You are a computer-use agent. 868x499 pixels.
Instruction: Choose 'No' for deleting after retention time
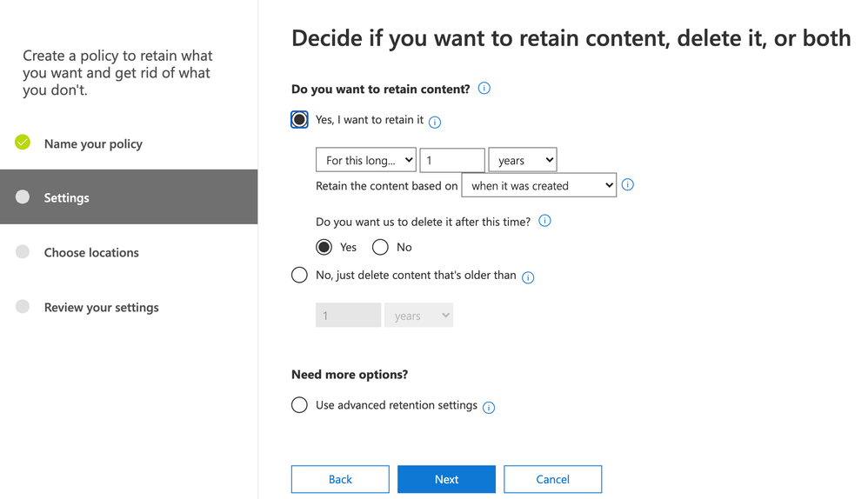click(x=380, y=248)
